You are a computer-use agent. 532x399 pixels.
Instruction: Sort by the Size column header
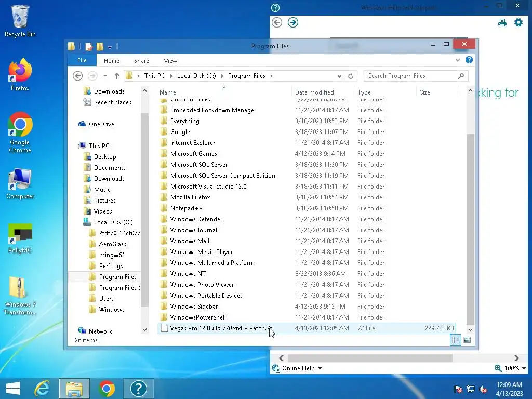click(437, 92)
